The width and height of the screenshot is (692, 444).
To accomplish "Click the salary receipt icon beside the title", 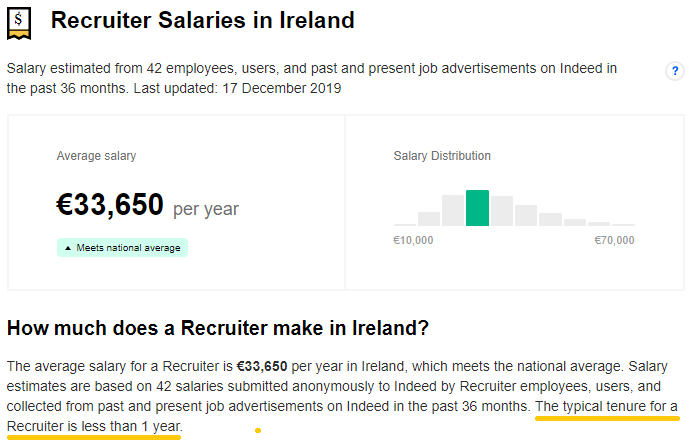I will pyautogui.click(x=19, y=23).
